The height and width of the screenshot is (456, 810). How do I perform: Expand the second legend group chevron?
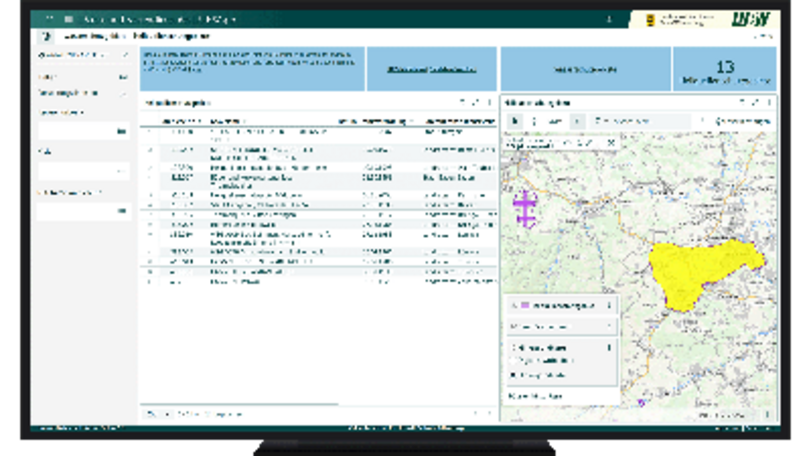[x=609, y=327]
